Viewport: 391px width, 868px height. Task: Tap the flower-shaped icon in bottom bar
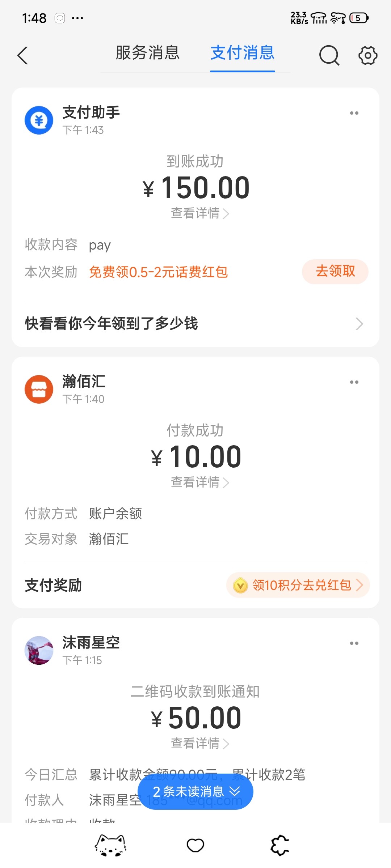[x=280, y=845]
